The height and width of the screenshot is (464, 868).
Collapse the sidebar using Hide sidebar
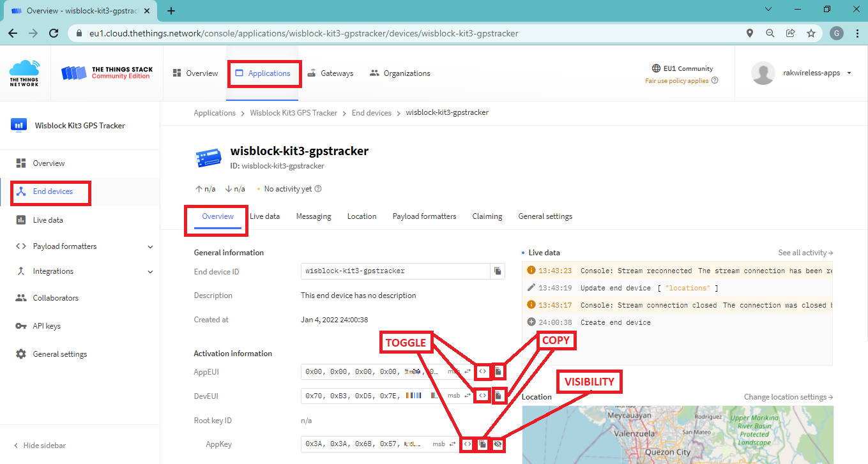[x=40, y=445]
